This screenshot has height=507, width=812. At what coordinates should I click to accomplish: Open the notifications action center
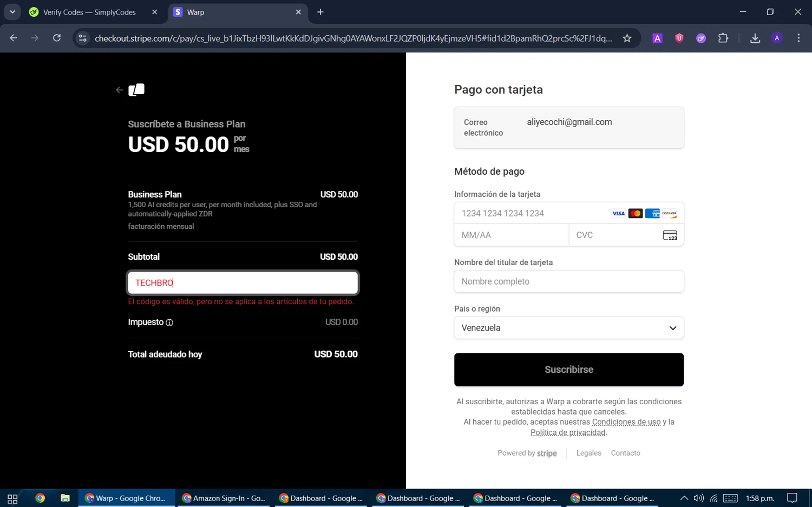click(x=792, y=498)
